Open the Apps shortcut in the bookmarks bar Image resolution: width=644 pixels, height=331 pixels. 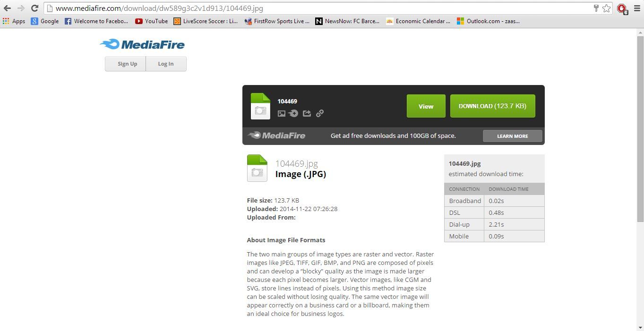tap(15, 21)
